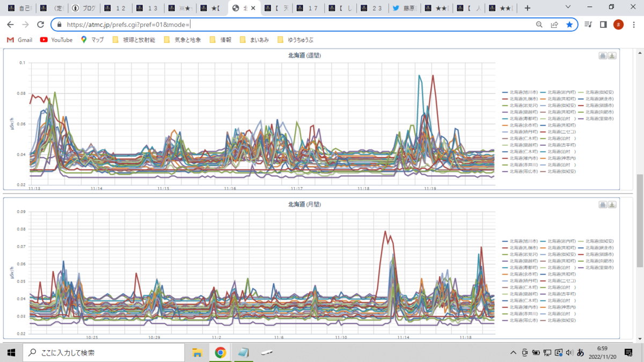Image resolution: width=644 pixels, height=362 pixels.
Task: Show hidden system tray icons
Action: pos(514,353)
